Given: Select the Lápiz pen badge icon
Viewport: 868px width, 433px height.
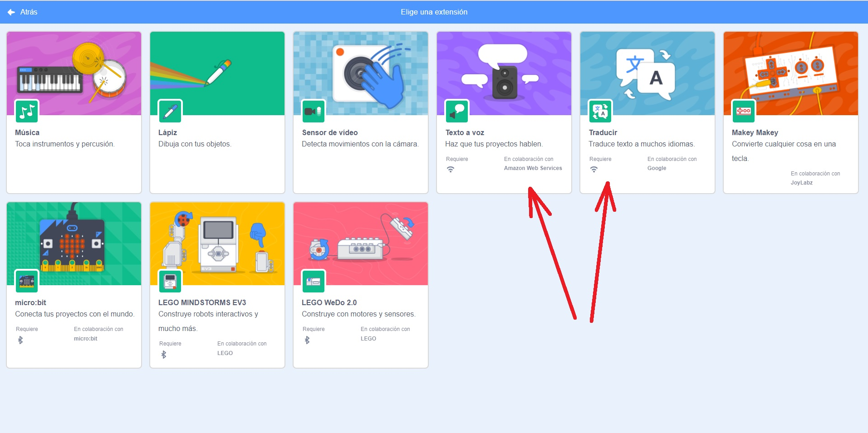Looking at the screenshot, I should click(x=170, y=111).
